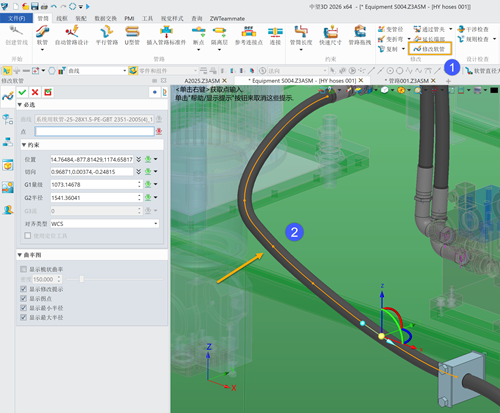
Task: Confirm with the green checkmark button
Action: click(x=22, y=92)
